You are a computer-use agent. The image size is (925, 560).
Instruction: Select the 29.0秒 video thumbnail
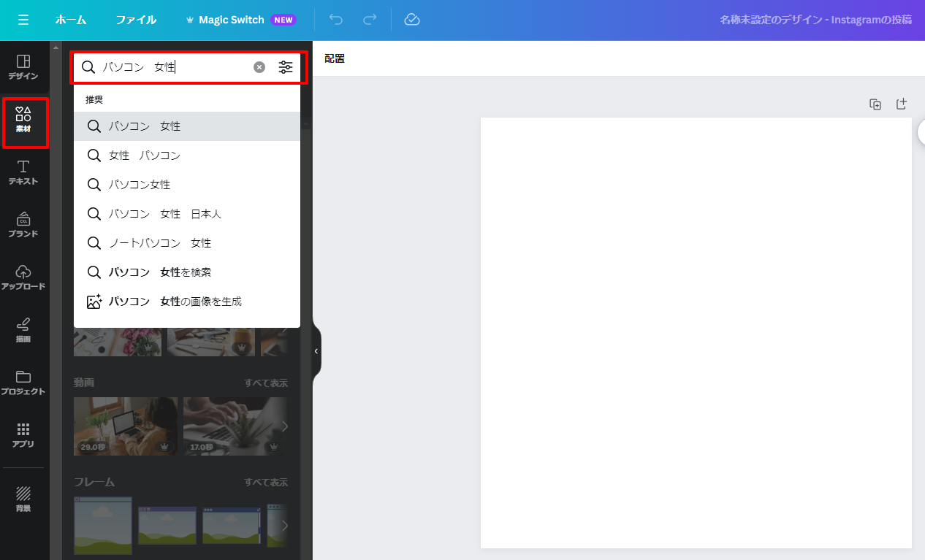tap(125, 426)
